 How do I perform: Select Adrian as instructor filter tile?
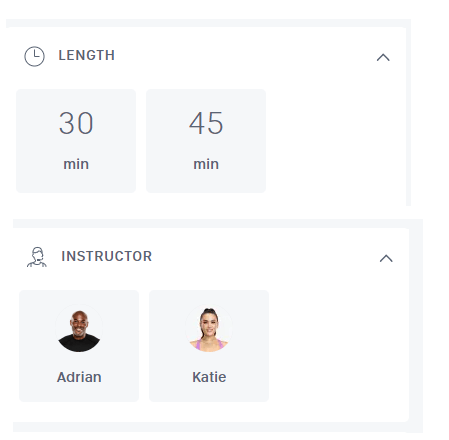tap(79, 346)
